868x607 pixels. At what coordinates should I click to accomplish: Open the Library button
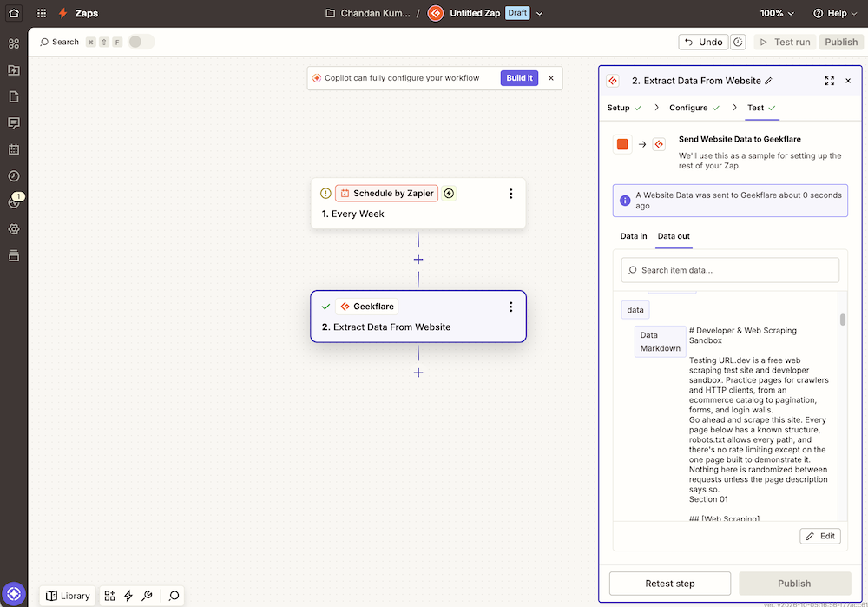pyautogui.click(x=68, y=596)
